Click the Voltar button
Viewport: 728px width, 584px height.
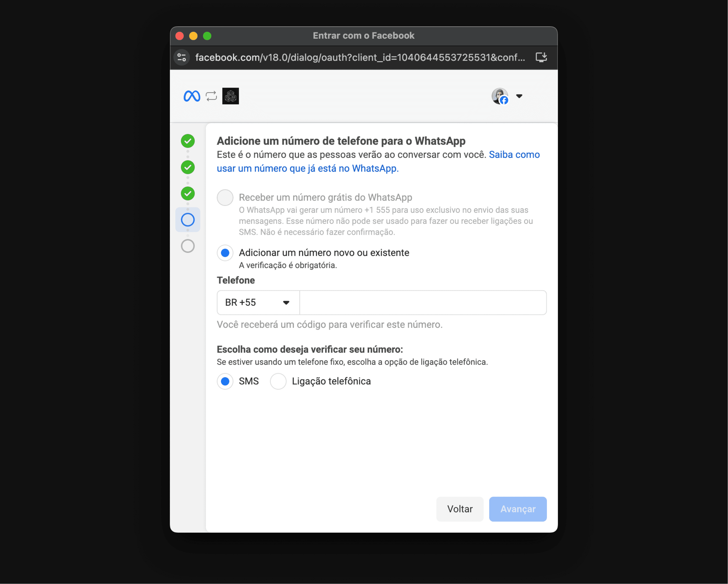[460, 509]
